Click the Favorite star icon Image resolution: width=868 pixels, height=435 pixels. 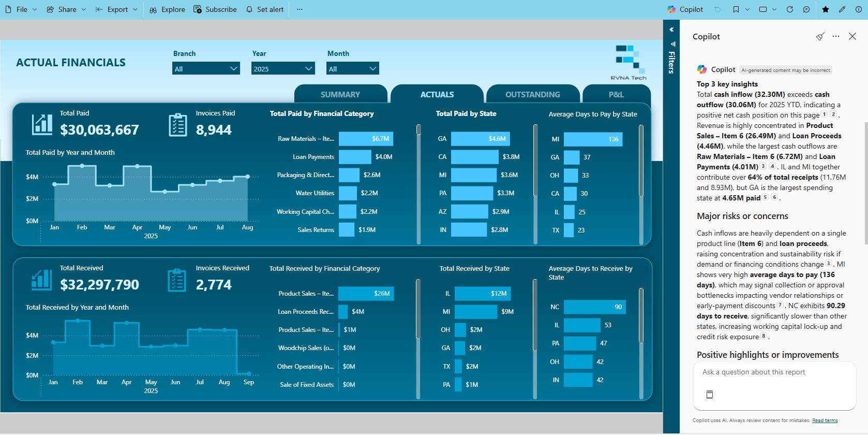825,9
